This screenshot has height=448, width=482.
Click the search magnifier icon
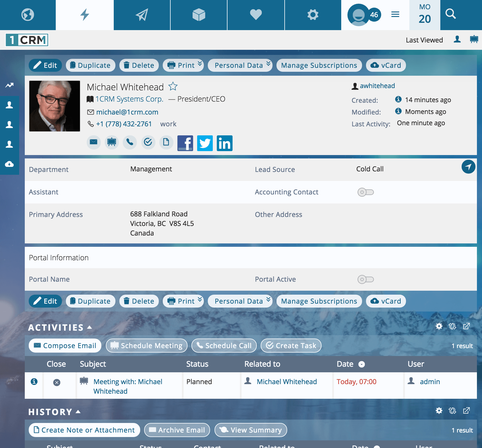(450, 14)
